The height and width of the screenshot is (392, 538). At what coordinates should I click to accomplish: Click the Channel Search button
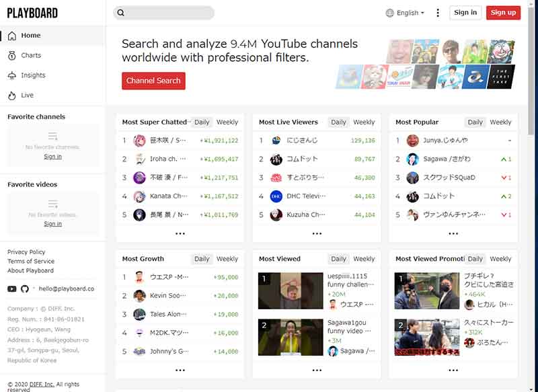pyautogui.click(x=153, y=81)
